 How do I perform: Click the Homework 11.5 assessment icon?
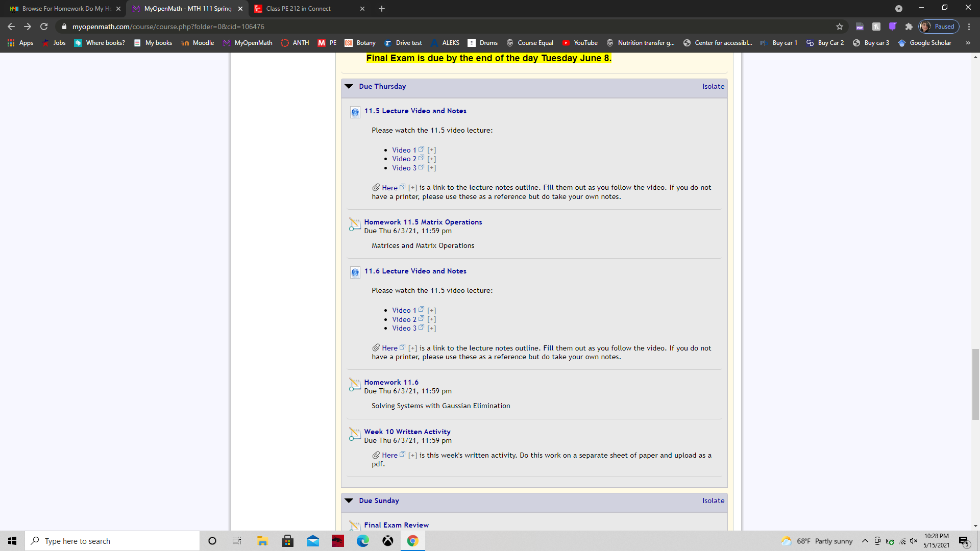click(x=355, y=224)
